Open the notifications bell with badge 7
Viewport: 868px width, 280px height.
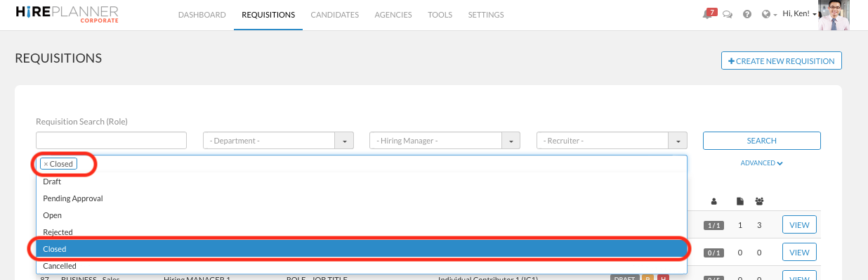[709, 14]
